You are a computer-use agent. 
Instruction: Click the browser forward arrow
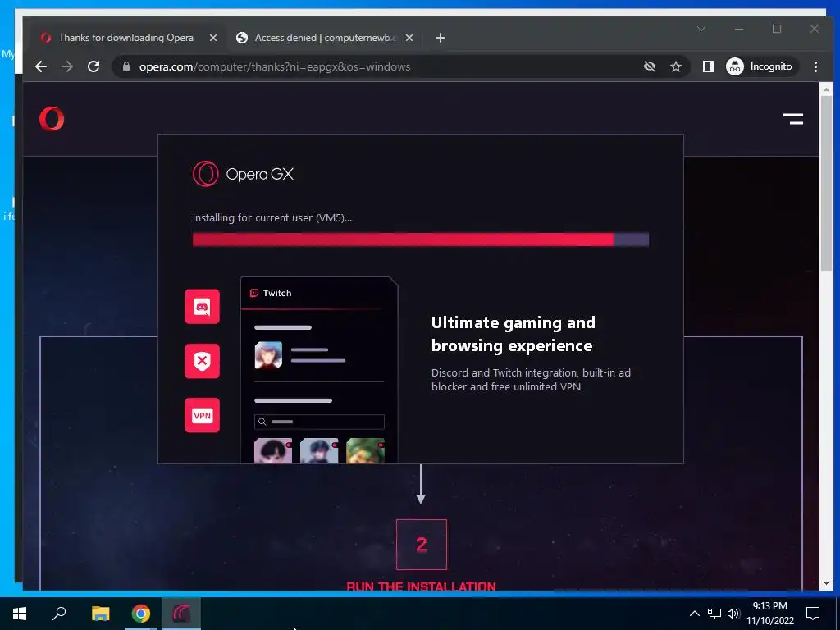(x=67, y=66)
